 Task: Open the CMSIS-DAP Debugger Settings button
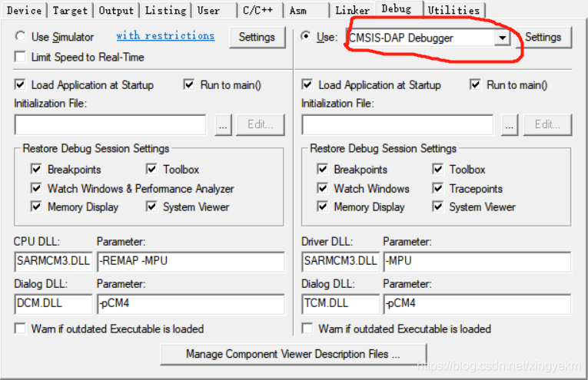pyautogui.click(x=543, y=37)
